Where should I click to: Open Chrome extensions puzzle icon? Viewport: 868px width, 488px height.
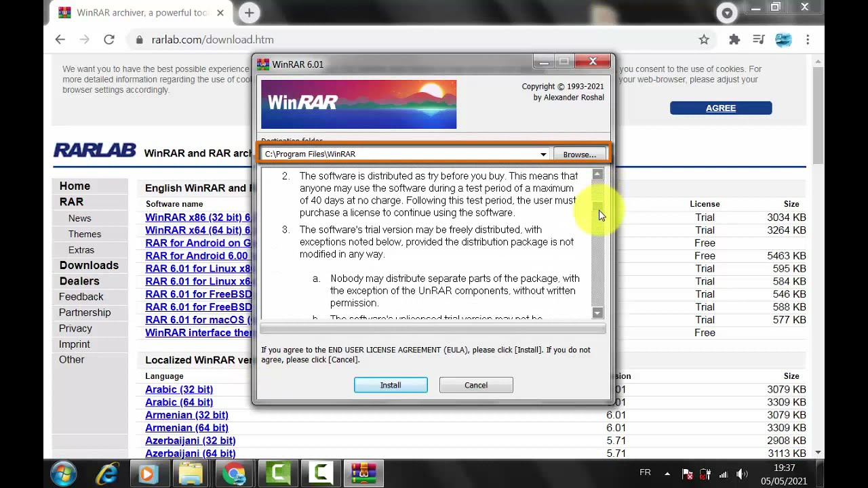pyautogui.click(x=734, y=40)
